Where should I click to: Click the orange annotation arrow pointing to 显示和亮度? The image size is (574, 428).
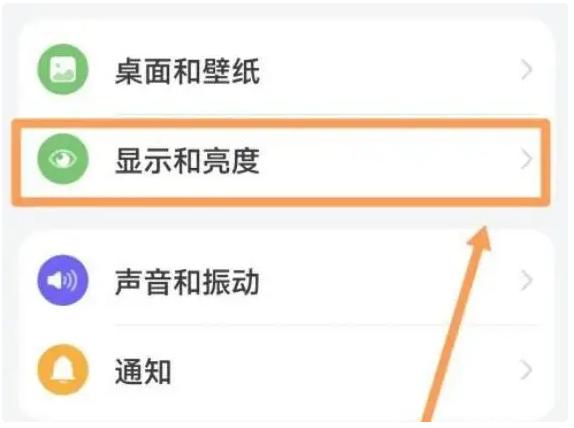pos(458,322)
